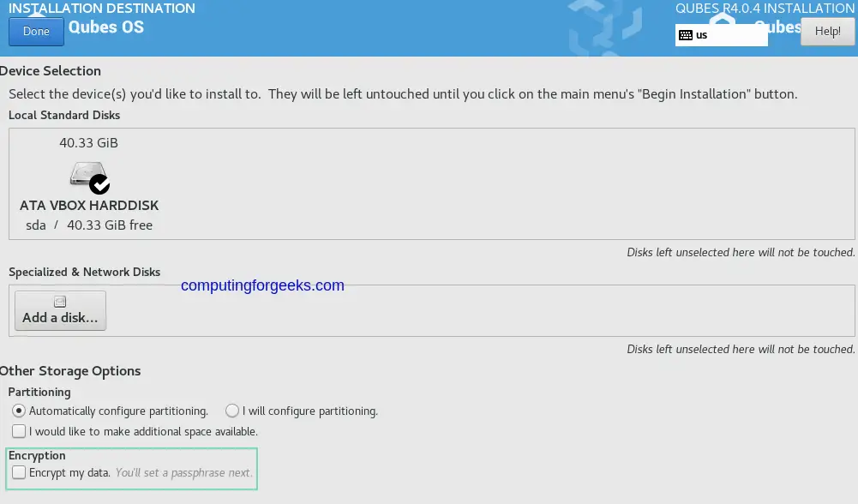Click the Other Storage Options heading

(70, 371)
